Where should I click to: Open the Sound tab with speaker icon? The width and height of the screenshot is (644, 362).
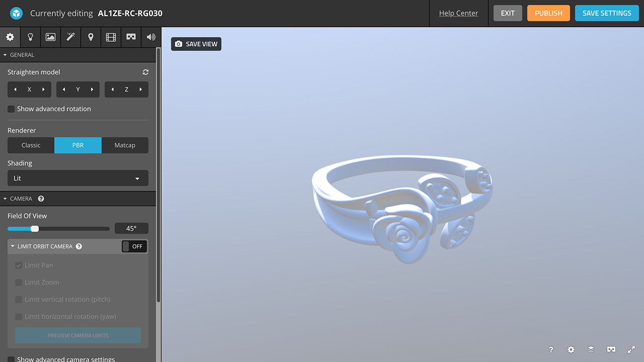151,37
